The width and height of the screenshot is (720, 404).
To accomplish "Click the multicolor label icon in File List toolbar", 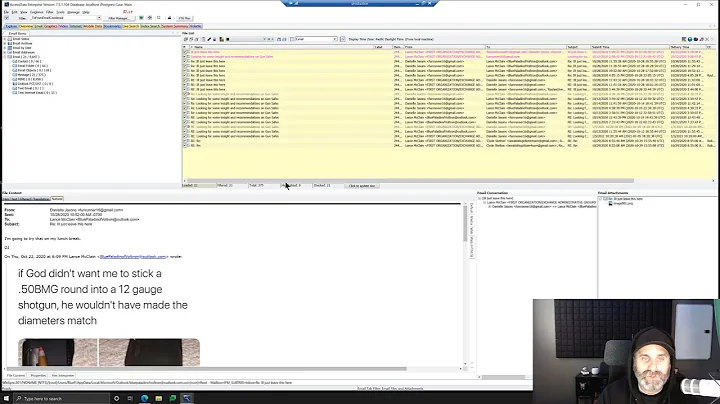I will tap(221, 39).
